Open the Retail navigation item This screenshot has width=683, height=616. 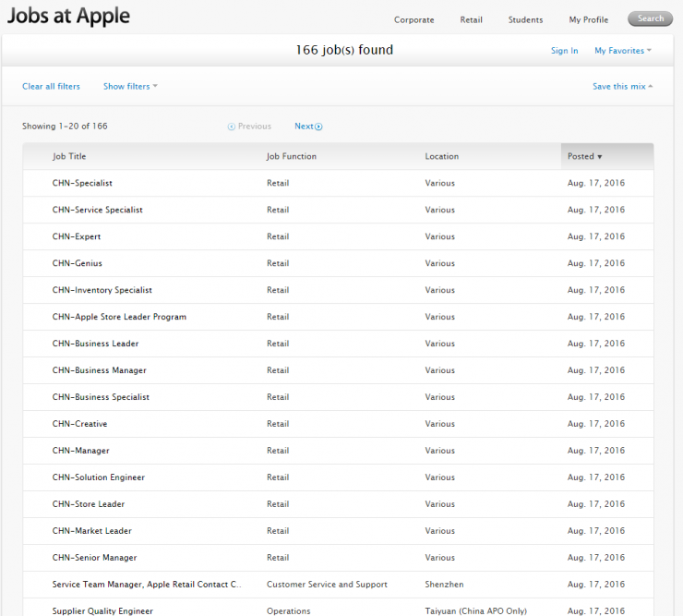pos(471,19)
